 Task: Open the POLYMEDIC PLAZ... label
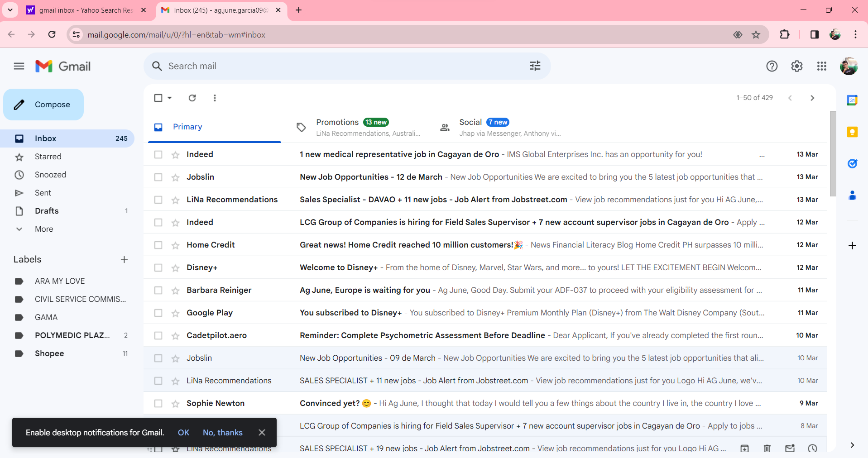pyautogui.click(x=67, y=335)
